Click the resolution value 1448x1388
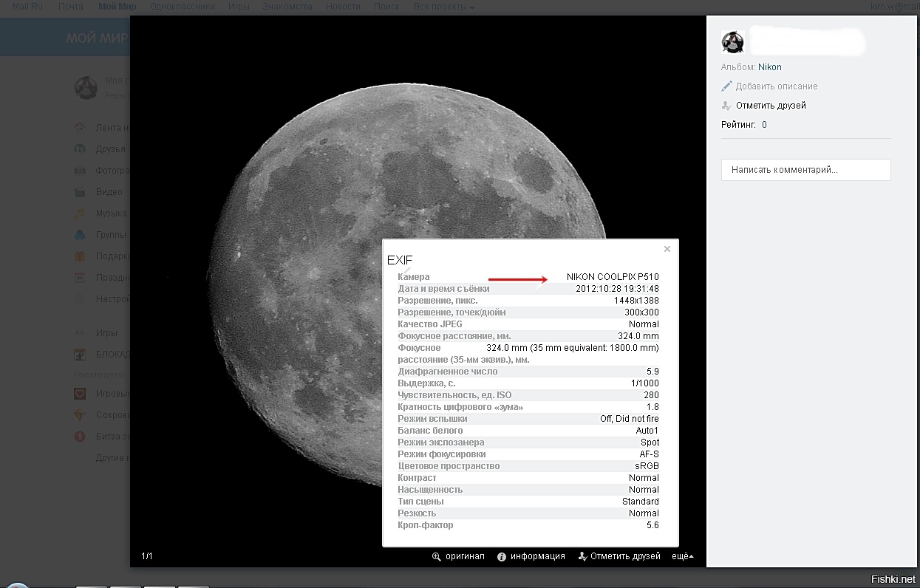Screen dimensions: 920x588 636,301
